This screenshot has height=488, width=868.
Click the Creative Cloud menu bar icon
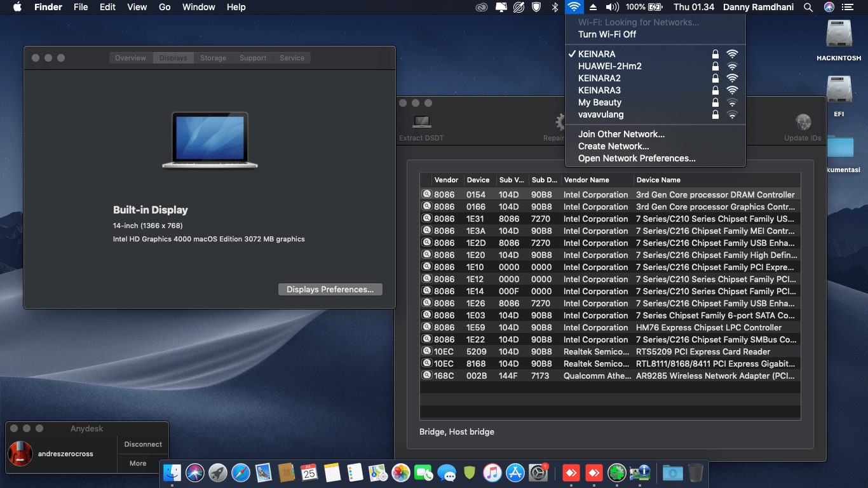coord(483,7)
